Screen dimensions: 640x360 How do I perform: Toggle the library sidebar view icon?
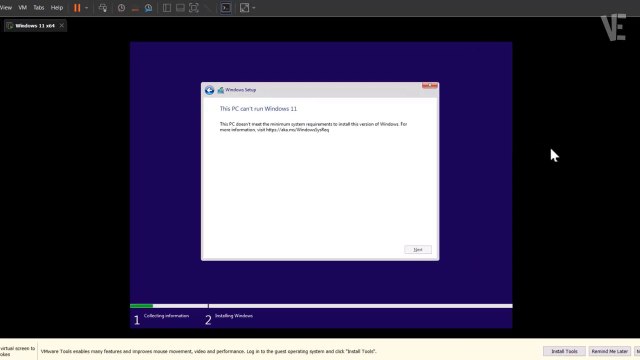167,8
